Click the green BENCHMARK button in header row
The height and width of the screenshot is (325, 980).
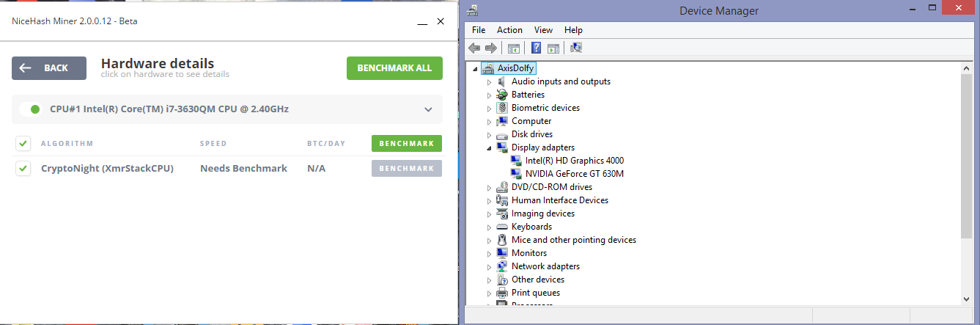point(407,143)
